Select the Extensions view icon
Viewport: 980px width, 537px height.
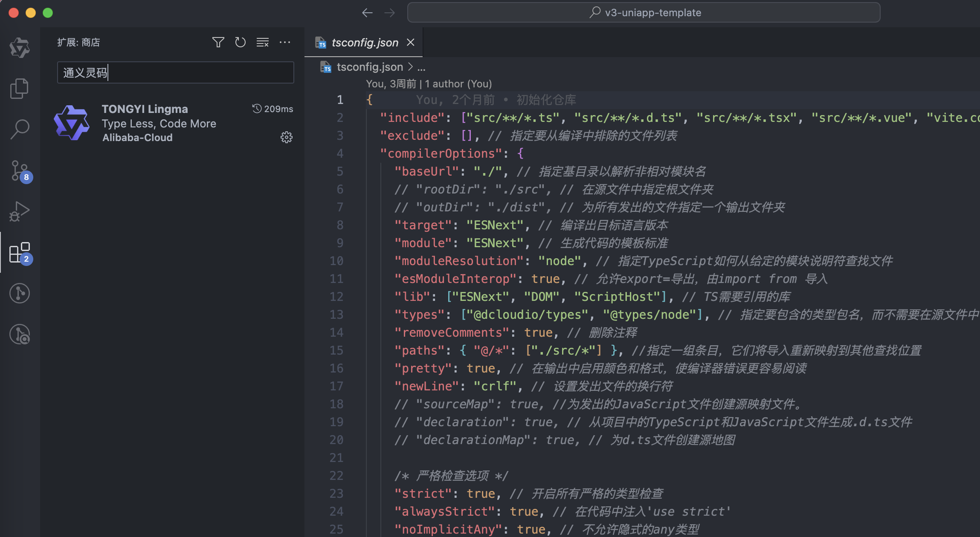[x=20, y=253]
